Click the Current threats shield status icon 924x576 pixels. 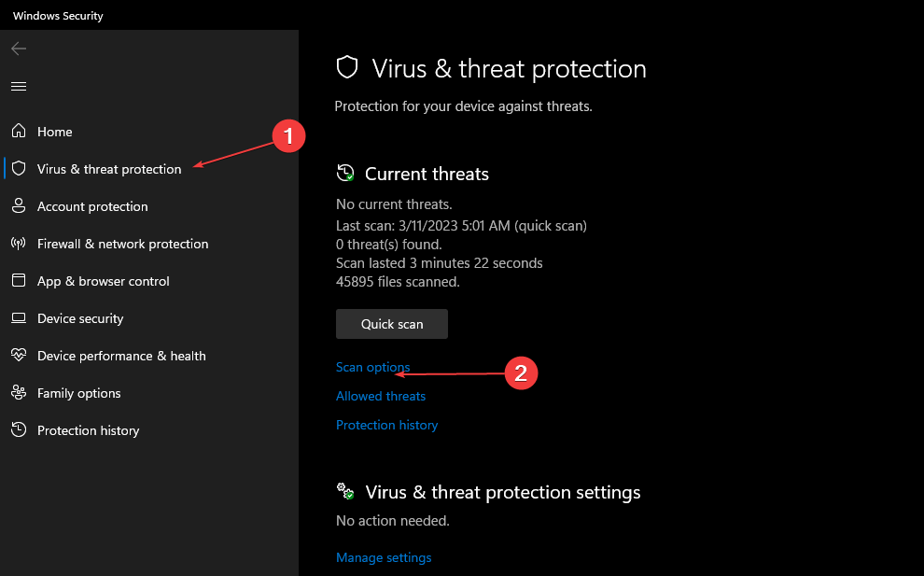click(x=344, y=173)
